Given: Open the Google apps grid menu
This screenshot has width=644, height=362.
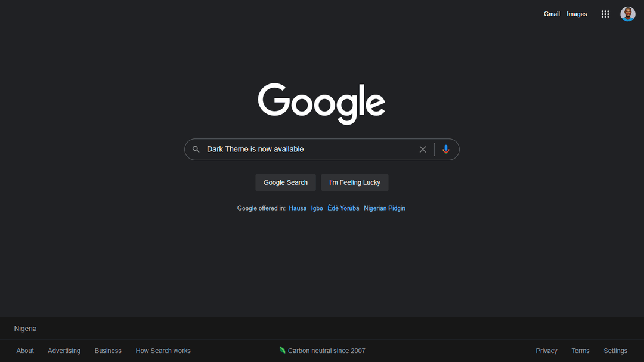Looking at the screenshot, I should point(605,14).
